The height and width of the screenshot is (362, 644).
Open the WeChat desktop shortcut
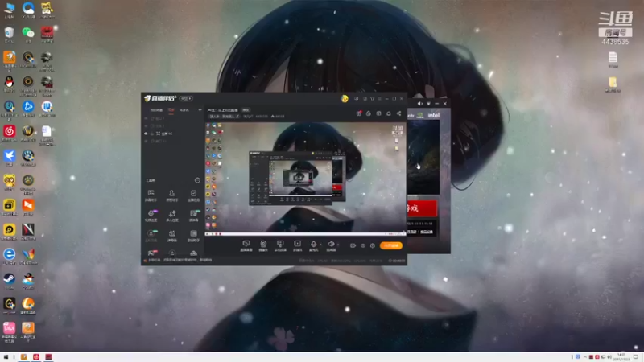click(28, 35)
